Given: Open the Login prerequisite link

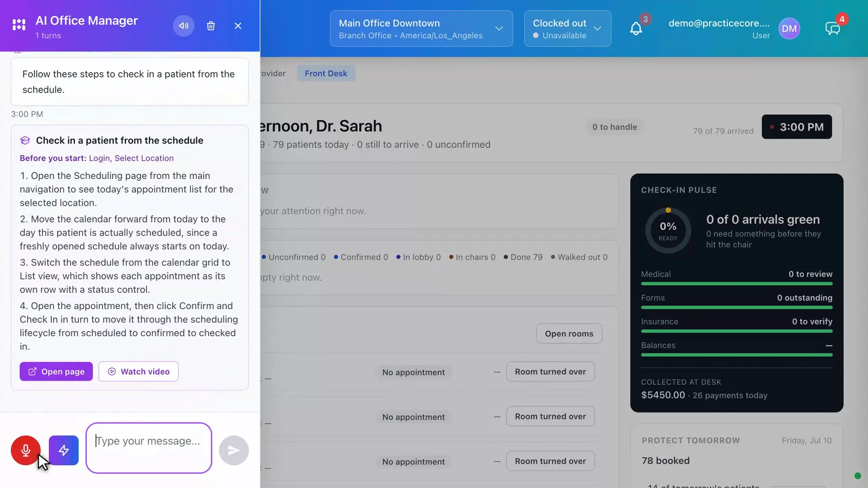Looking at the screenshot, I should coord(99,158).
